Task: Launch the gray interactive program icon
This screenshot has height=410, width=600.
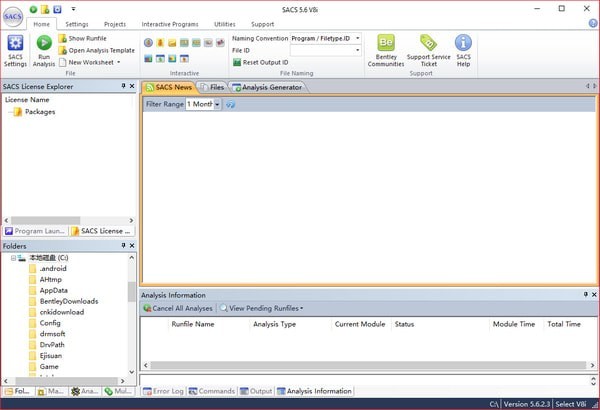Action: (x=208, y=42)
